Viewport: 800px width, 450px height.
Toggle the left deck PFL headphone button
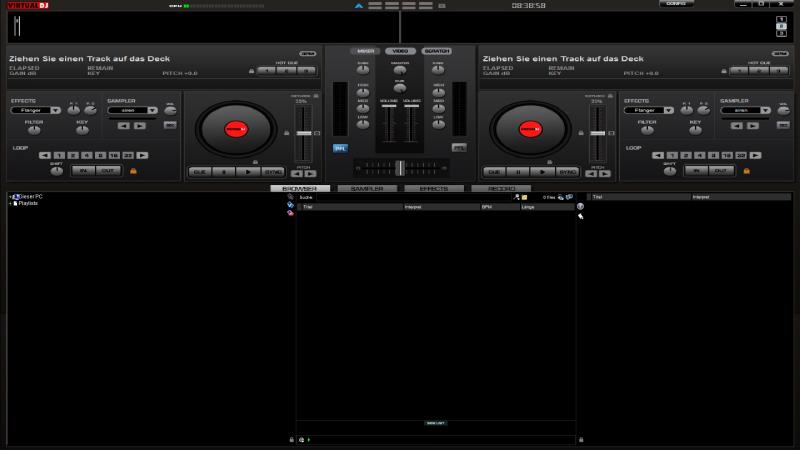tap(340, 148)
